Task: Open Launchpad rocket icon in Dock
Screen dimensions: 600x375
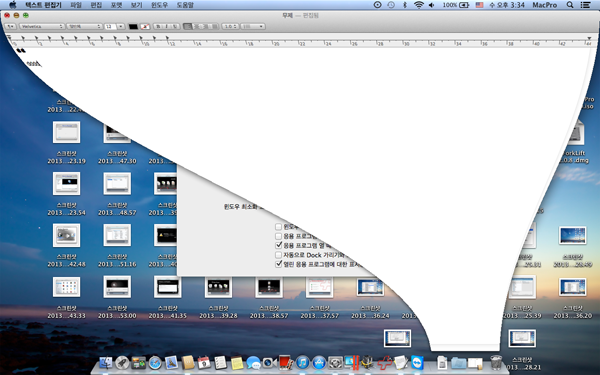Action: (x=122, y=362)
